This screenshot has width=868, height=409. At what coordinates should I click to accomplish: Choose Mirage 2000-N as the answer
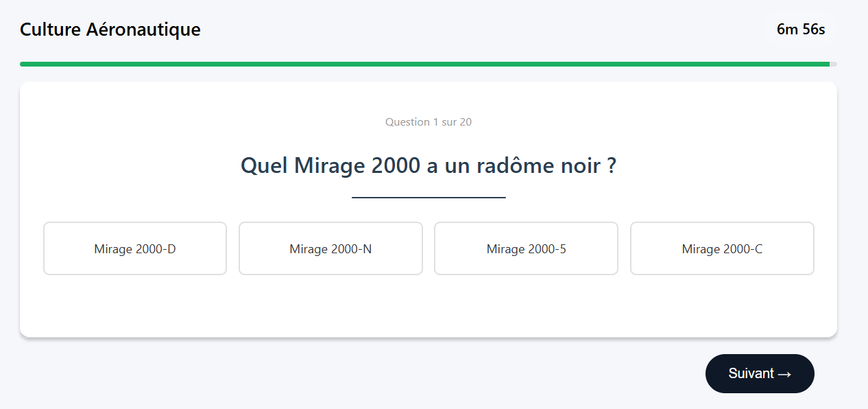(x=330, y=248)
